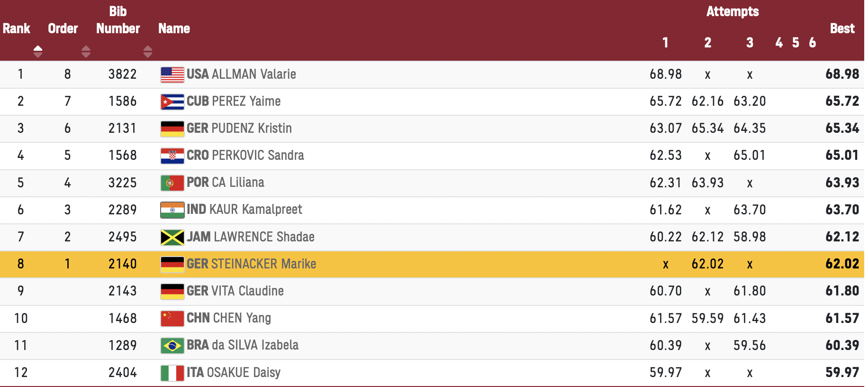Select the Attempts header label
This screenshot has height=387, width=868.
click(x=732, y=11)
